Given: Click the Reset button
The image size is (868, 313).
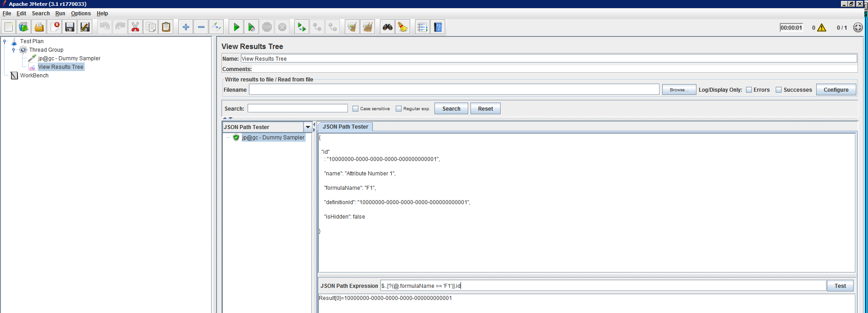Looking at the screenshot, I should point(485,109).
